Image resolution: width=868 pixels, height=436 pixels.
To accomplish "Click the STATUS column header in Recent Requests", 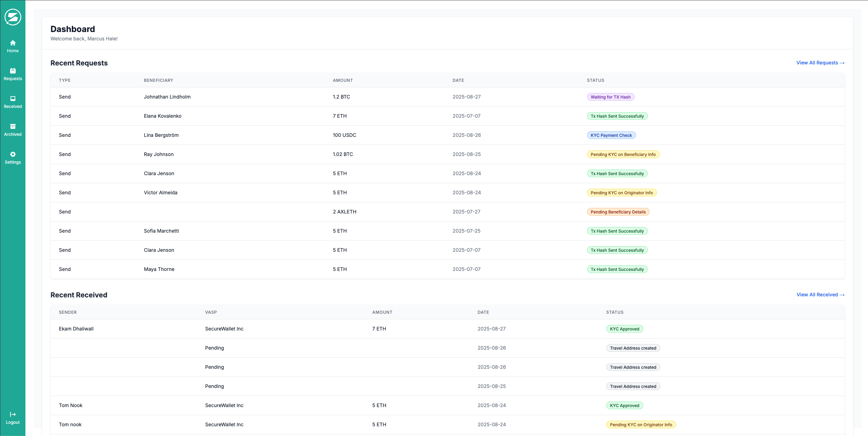I will coord(595,80).
